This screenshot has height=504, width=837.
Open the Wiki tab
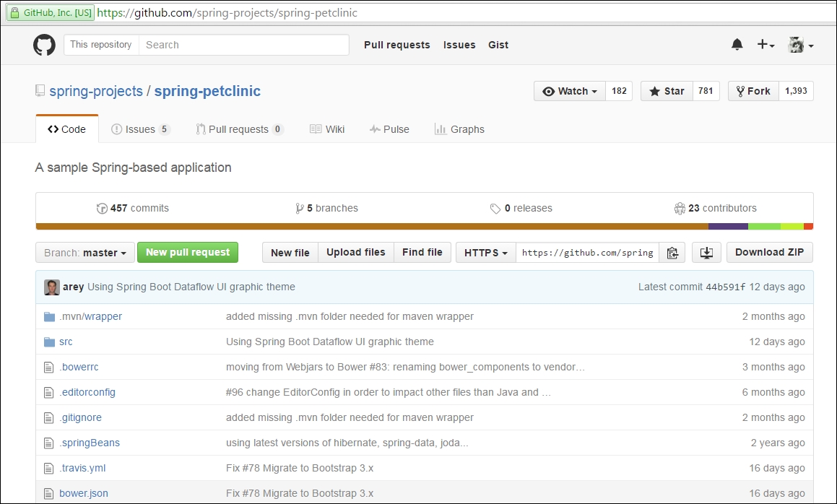coord(327,129)
